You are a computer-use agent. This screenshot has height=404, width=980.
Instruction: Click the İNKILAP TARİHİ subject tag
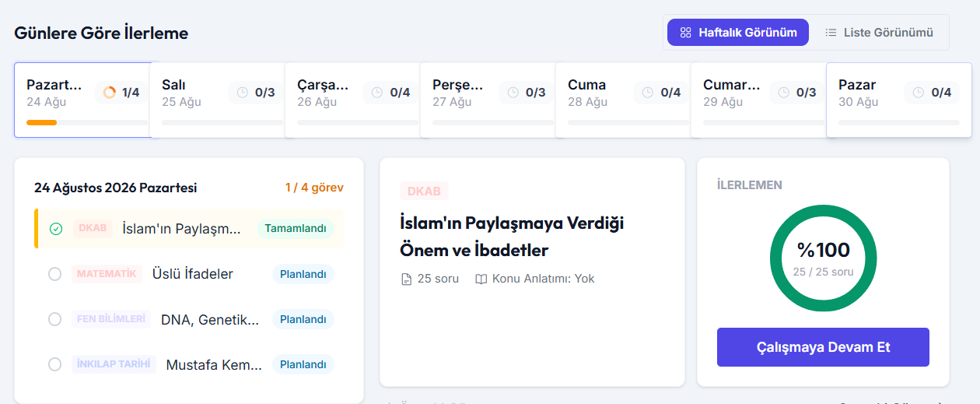(114, 364)
